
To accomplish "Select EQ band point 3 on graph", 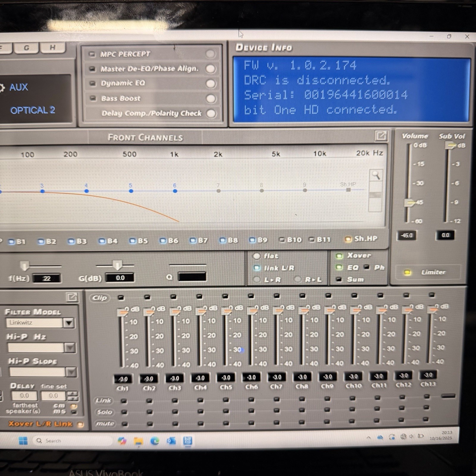I will click(43, 191).
